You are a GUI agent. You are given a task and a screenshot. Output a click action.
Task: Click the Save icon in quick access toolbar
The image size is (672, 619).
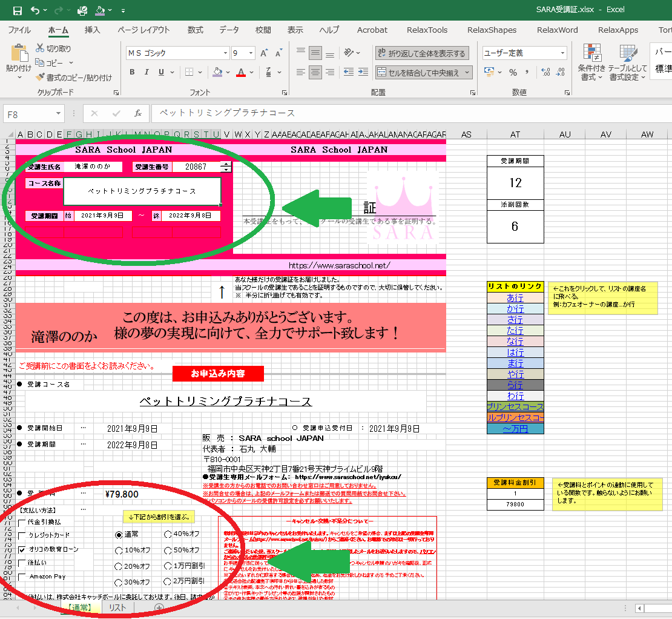17,10
